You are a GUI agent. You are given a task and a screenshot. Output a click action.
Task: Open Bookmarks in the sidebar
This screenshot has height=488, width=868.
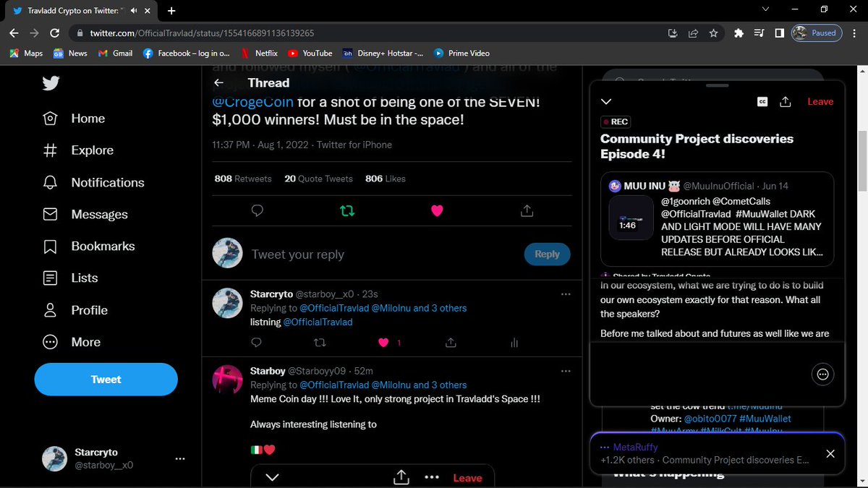coord(89,246)
